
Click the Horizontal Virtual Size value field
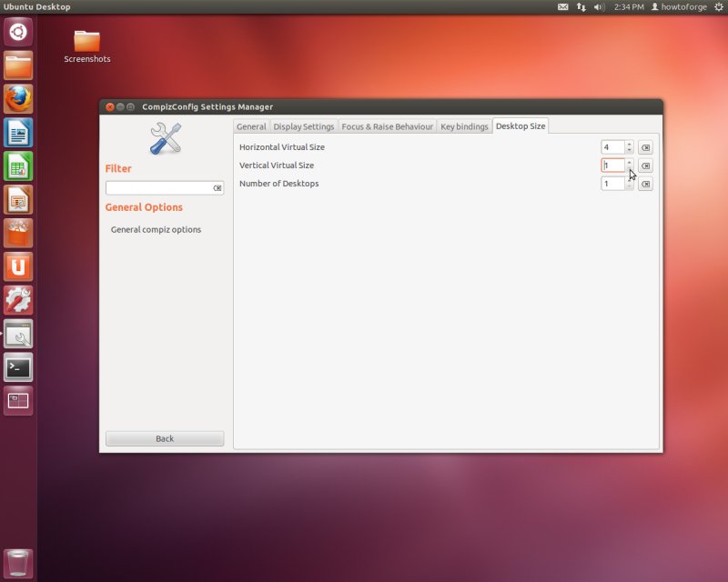tap(612, 147)
